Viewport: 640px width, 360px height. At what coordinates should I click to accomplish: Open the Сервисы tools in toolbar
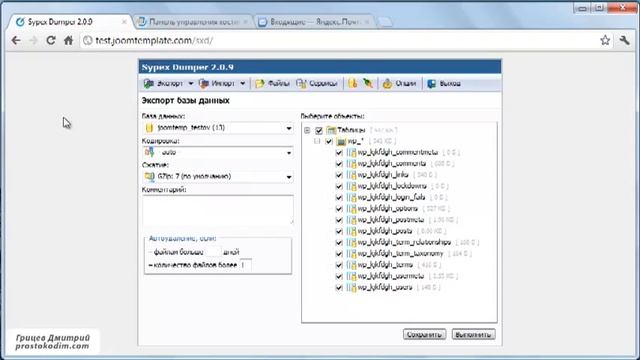pyautogui.click(x=317, y=84)
